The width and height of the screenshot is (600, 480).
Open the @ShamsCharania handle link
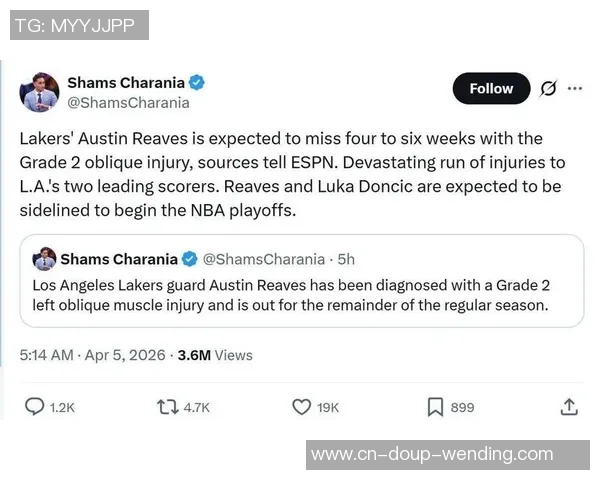tap(128, 102)
